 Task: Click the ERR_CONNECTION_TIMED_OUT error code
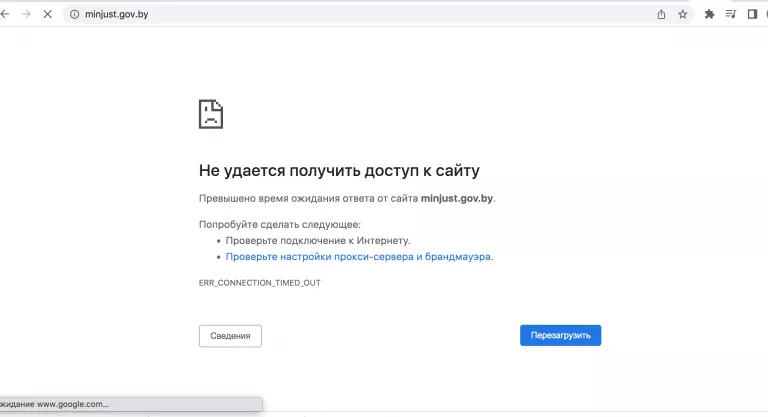coord(260,283)
